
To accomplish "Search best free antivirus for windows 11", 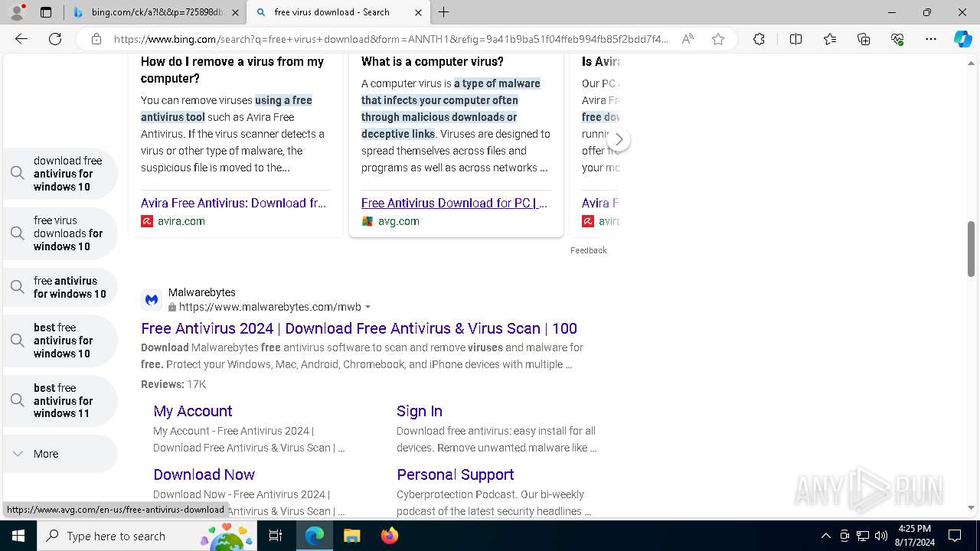I will click(60, 400).
